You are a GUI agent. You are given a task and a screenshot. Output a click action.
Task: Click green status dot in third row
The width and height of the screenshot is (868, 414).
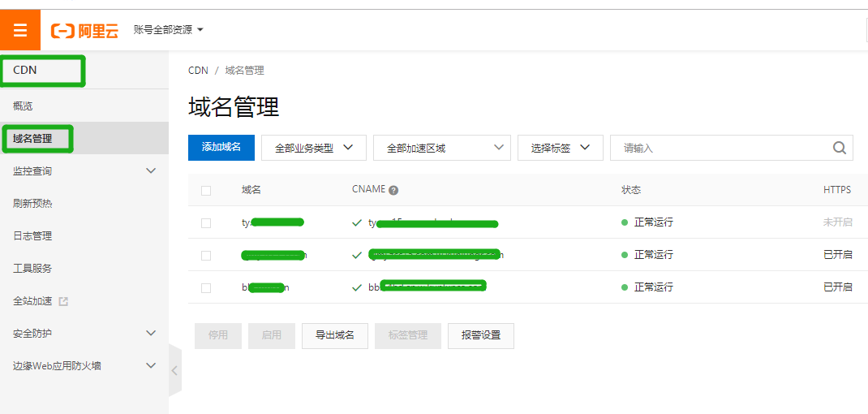[625, 287]
